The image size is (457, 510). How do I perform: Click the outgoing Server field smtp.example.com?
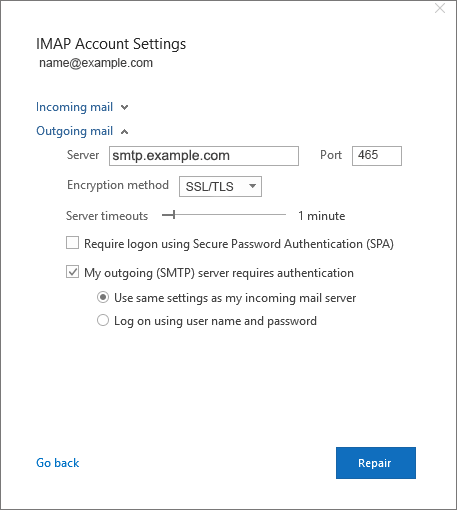click(x=204, y=156)
